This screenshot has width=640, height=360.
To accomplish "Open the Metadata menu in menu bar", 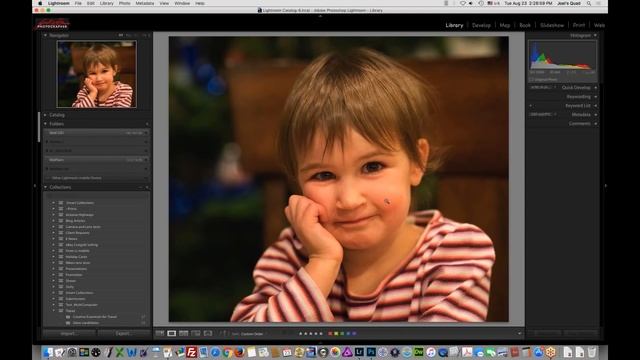I will click(x=145, y=3).
